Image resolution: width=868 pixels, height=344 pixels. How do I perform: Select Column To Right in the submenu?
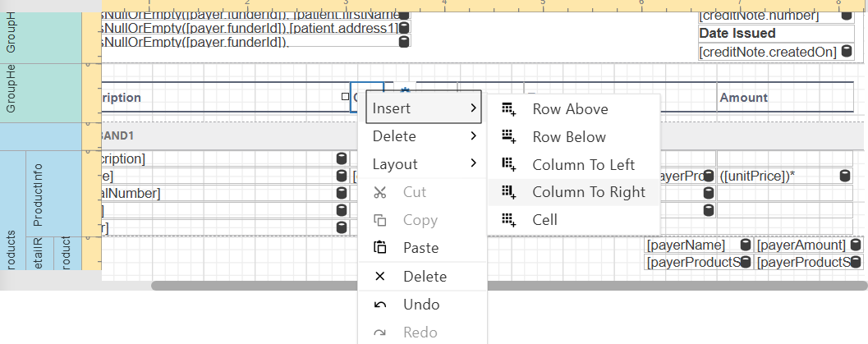coord(588,193)
